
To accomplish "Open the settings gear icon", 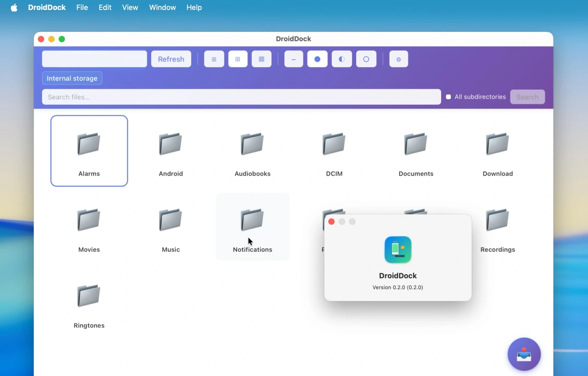I will coord(398,59).
